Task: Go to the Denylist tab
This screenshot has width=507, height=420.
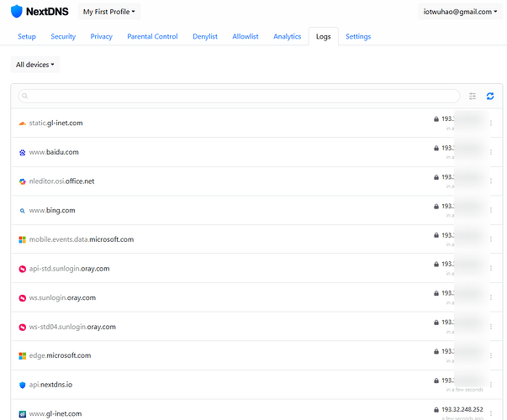Action: [x=205, y=37]
